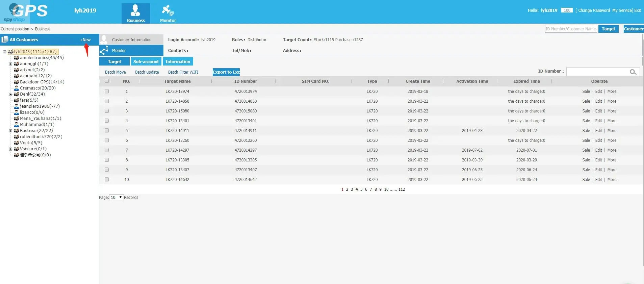The height and width of the screenshot is (284, 644).
Task: Switch to the Sub-account tab
Action: [x=146, y=61]
